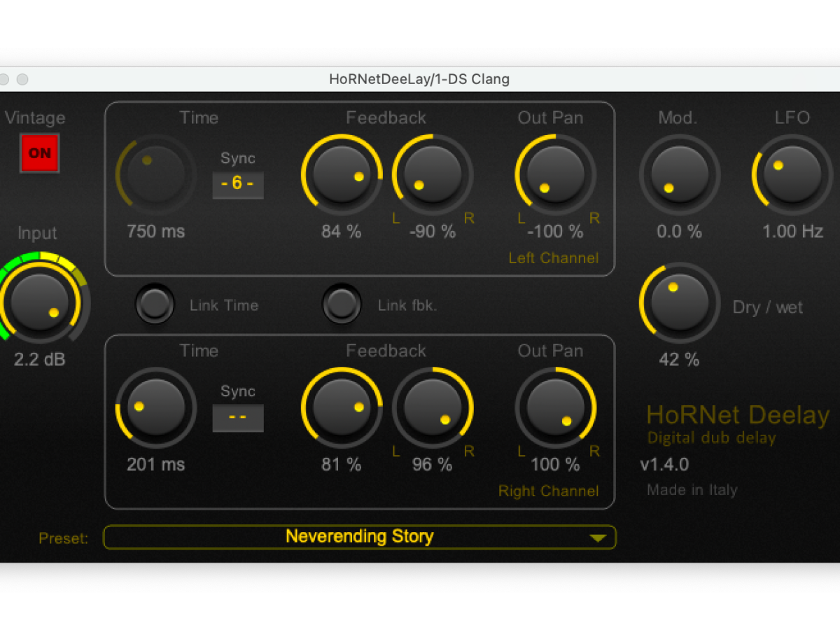Click the Input gain knob

pyautogui.click(x=41, y=302)
